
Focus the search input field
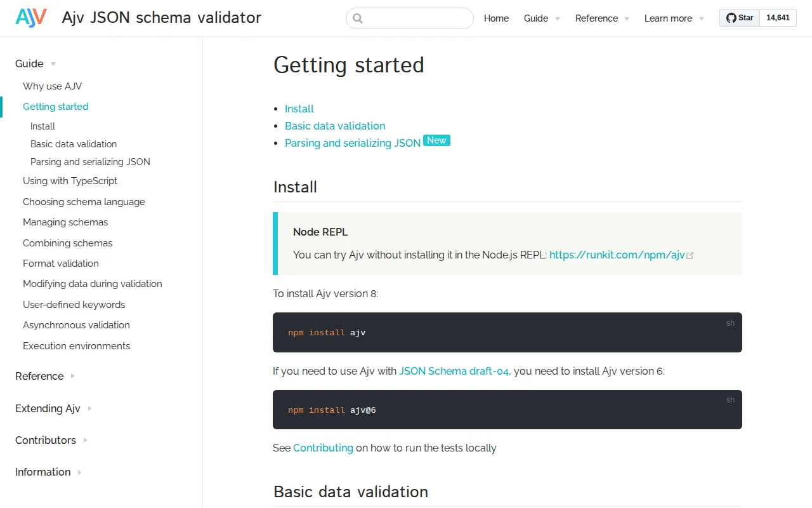(x=410, y=18)
